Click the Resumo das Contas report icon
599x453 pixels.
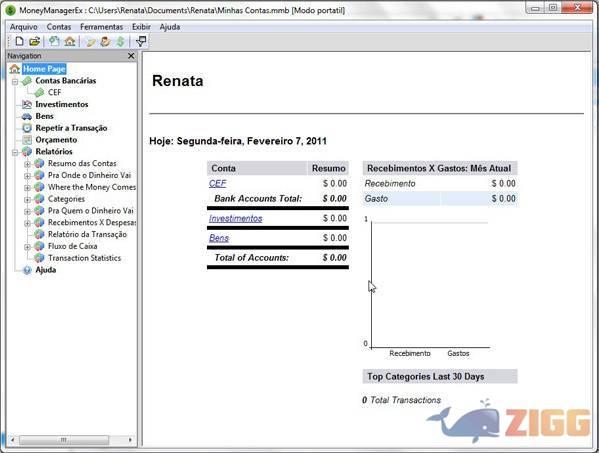(39, 163)
